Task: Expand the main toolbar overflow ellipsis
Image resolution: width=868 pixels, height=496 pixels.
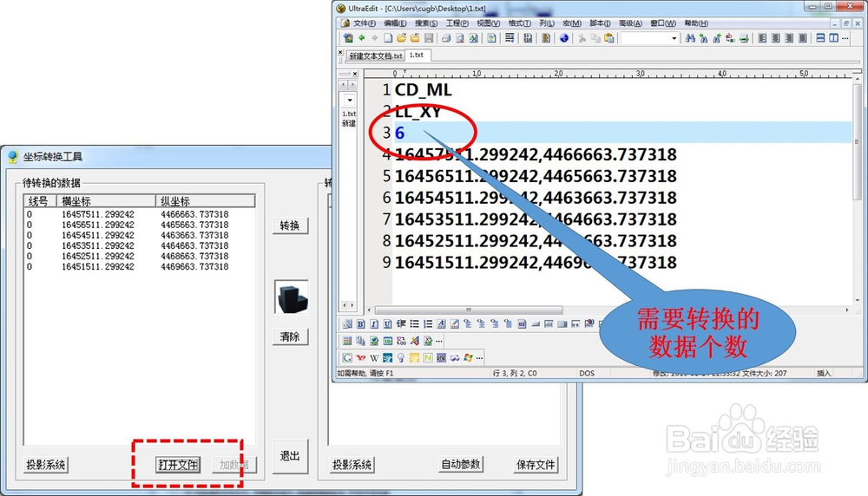Action: tap(845, 38)
